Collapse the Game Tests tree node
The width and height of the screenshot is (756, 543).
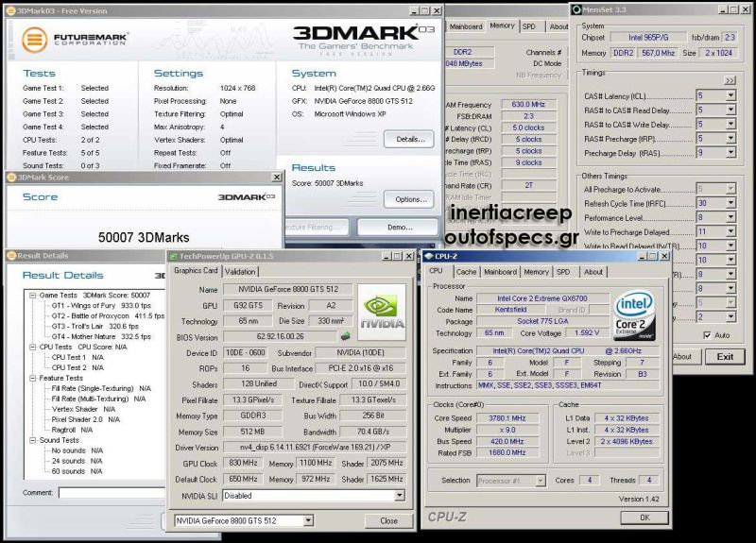click(33, 296)
